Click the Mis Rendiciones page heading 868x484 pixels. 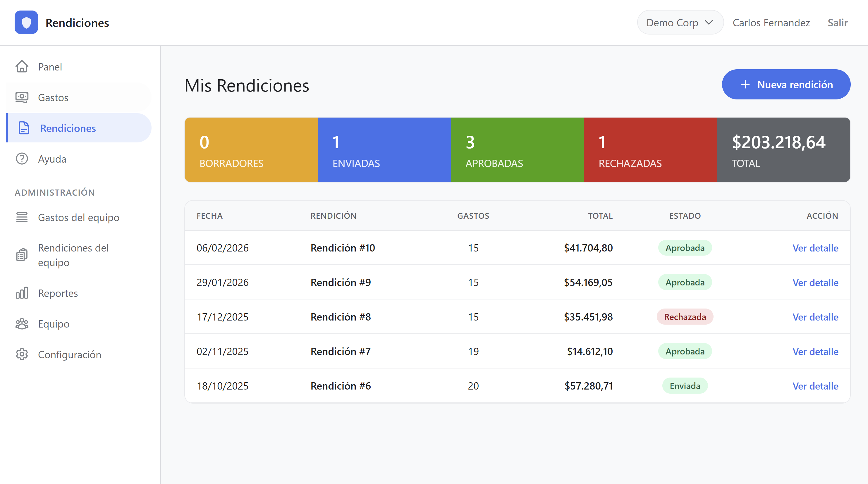(247, 85)
